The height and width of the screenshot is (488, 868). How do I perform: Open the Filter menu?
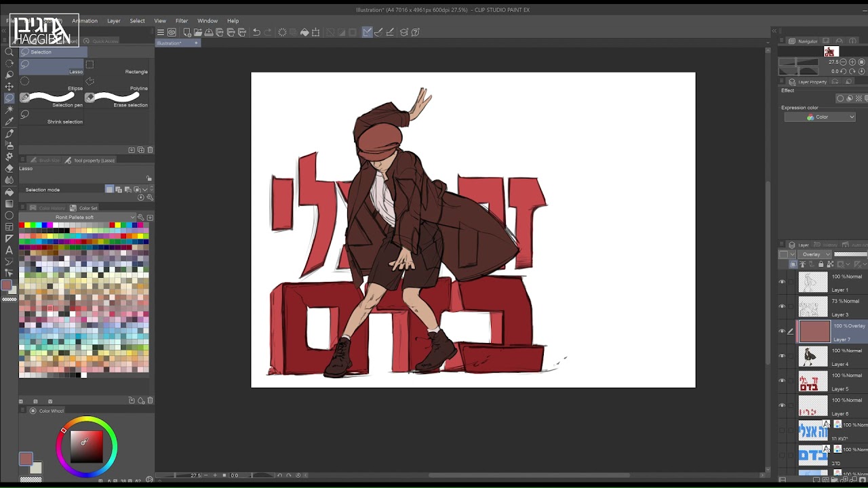pos(182,21)
